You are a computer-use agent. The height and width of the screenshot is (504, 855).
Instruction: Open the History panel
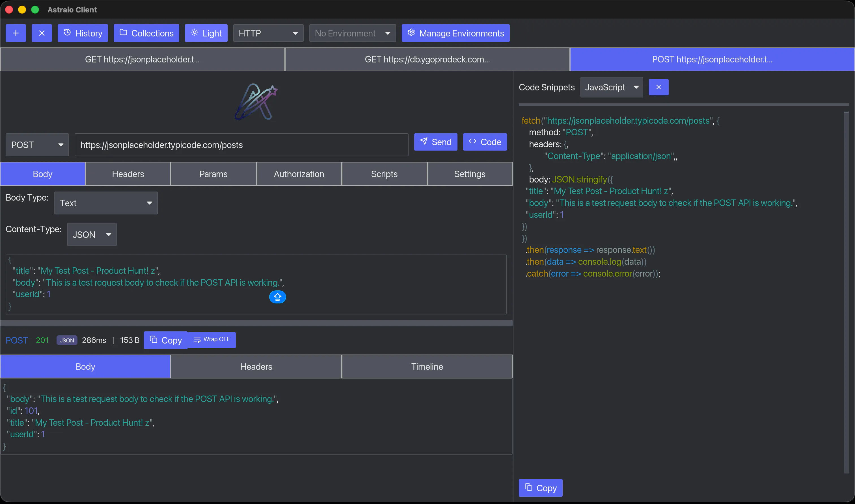point(83,33)
